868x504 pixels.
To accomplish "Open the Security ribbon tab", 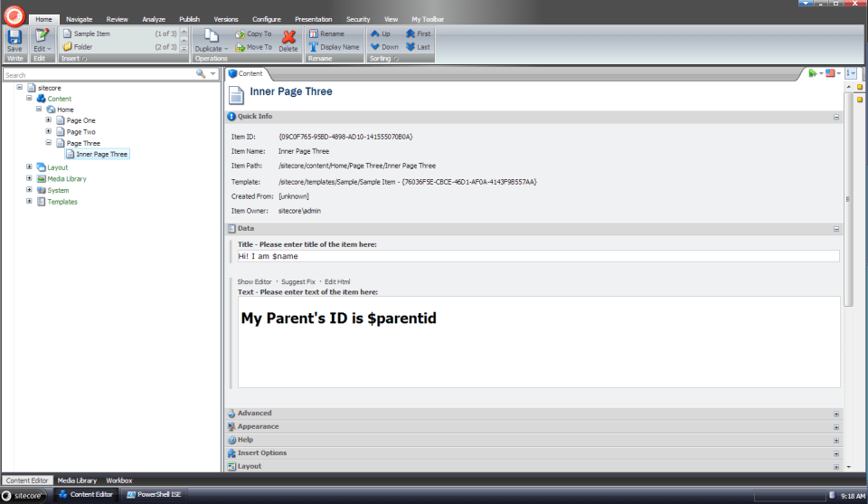I will point(358,19).
